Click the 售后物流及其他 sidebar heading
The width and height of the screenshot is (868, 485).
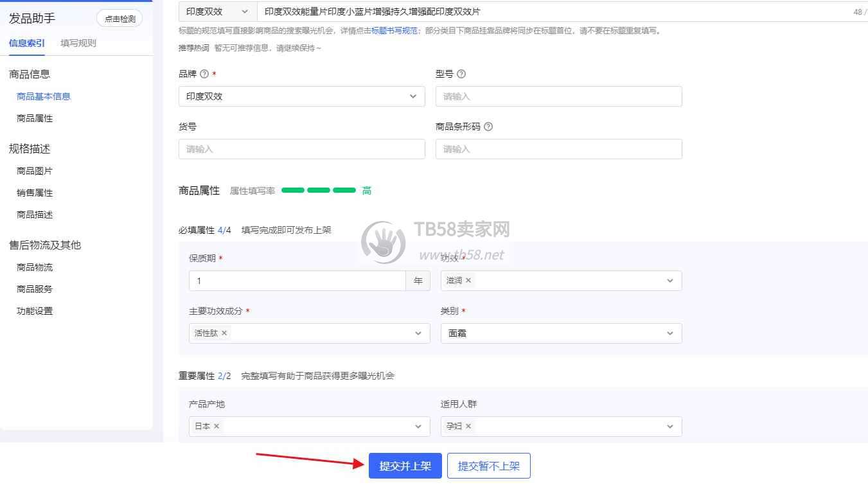(x=45, y=245)
